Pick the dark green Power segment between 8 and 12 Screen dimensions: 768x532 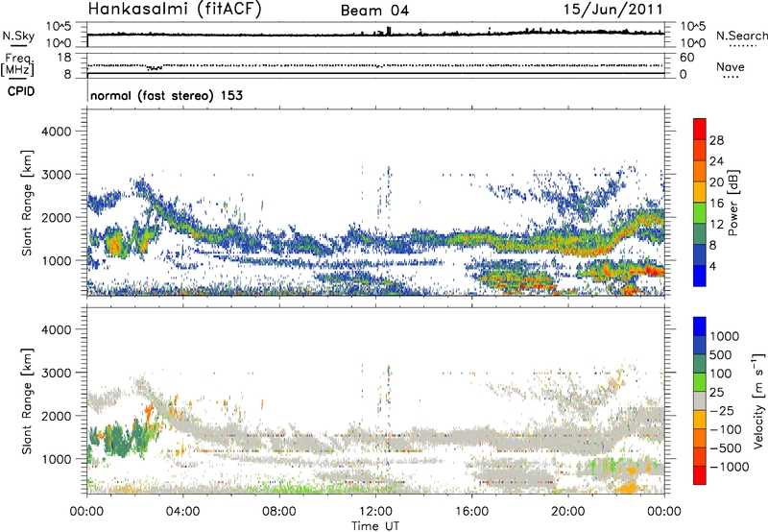click(x=700, y=234)
